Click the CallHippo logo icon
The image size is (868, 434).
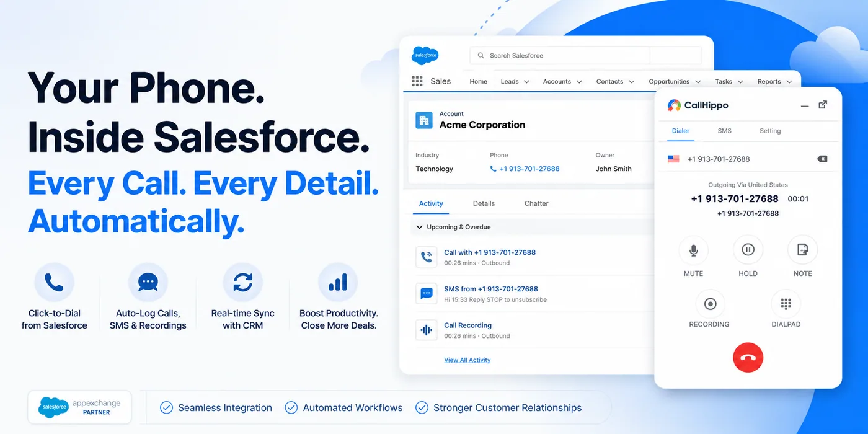click(x=674, y=105)
